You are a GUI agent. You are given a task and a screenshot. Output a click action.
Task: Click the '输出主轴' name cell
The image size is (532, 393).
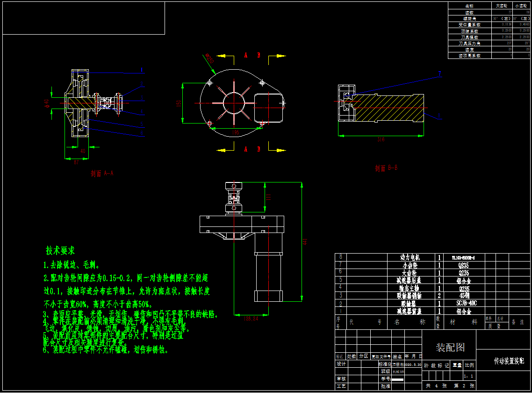[x=409, y=288]
